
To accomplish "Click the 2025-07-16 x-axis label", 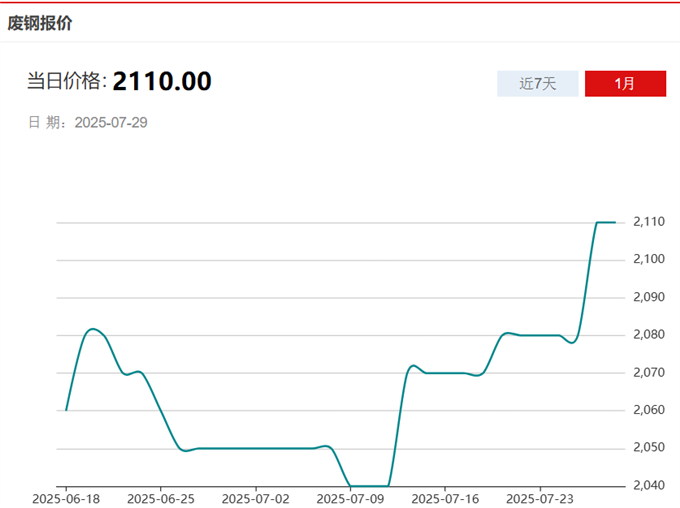I will (x=446, y=497).
